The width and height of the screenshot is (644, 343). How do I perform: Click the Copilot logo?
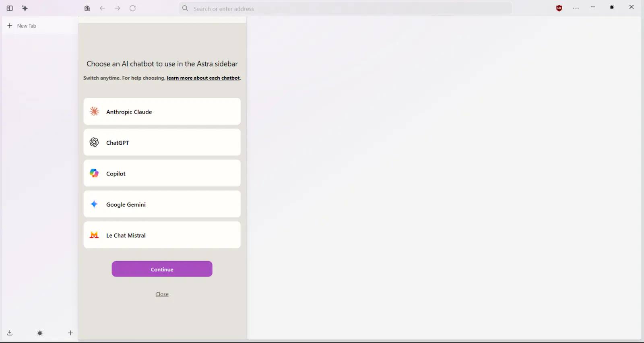click(94, 173)
